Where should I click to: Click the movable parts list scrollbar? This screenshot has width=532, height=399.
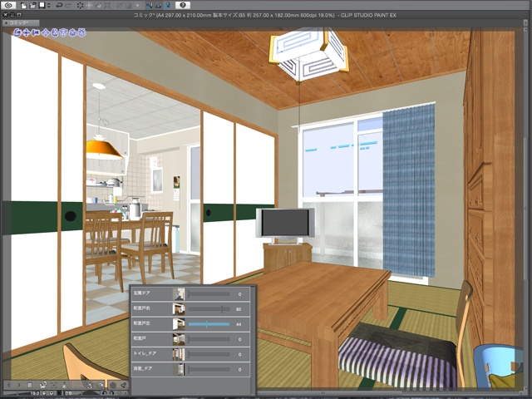(253, 339)
